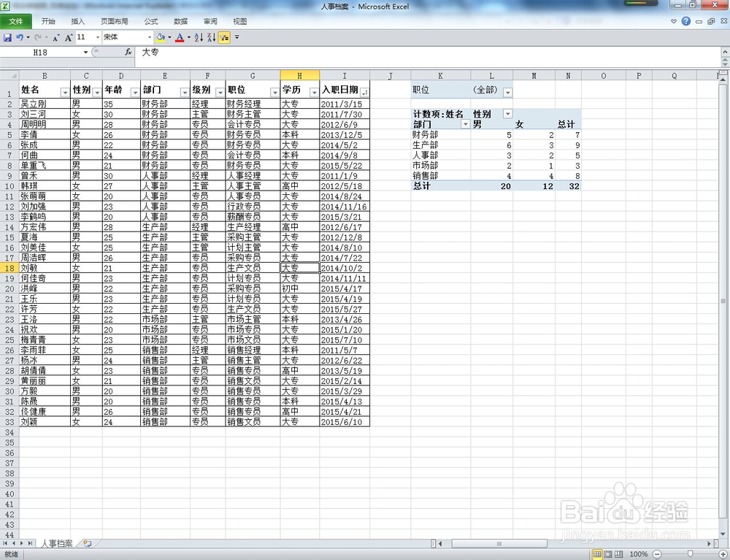This screenshot has height=560, width=730.
Task: Save the workbook using the Save icon
Action: coord(9,38)
